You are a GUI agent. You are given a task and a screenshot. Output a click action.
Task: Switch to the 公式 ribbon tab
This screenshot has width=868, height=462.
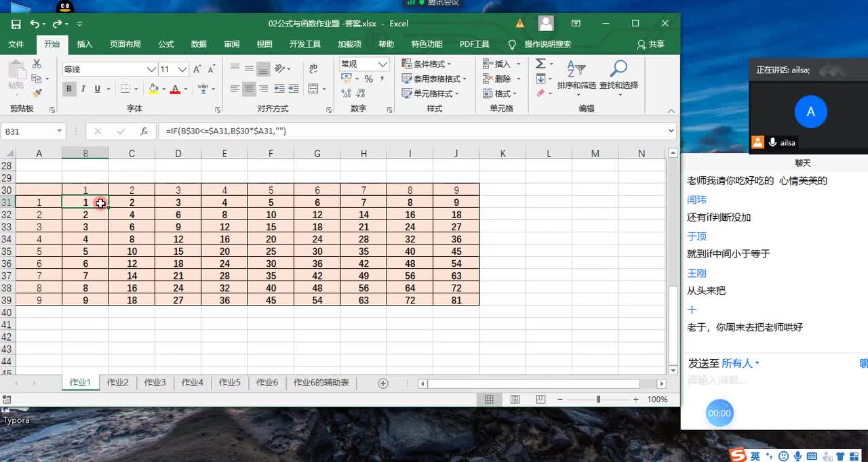(x=166, y=44)
